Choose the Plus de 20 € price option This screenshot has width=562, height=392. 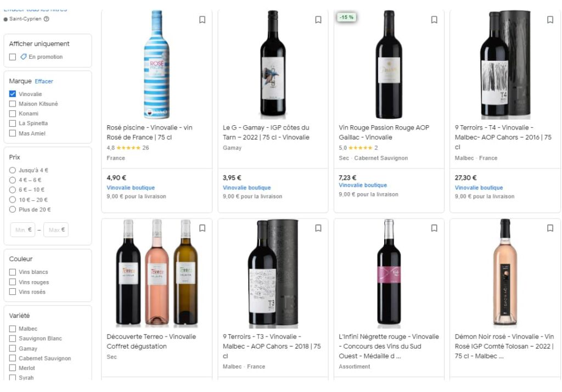point(13,210)
